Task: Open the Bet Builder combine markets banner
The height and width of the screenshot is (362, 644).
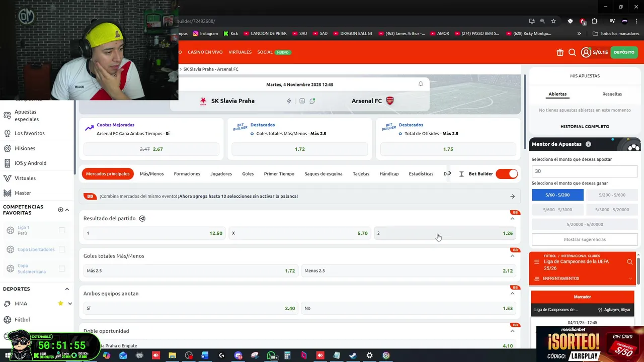Action: (x=300, y=197)
